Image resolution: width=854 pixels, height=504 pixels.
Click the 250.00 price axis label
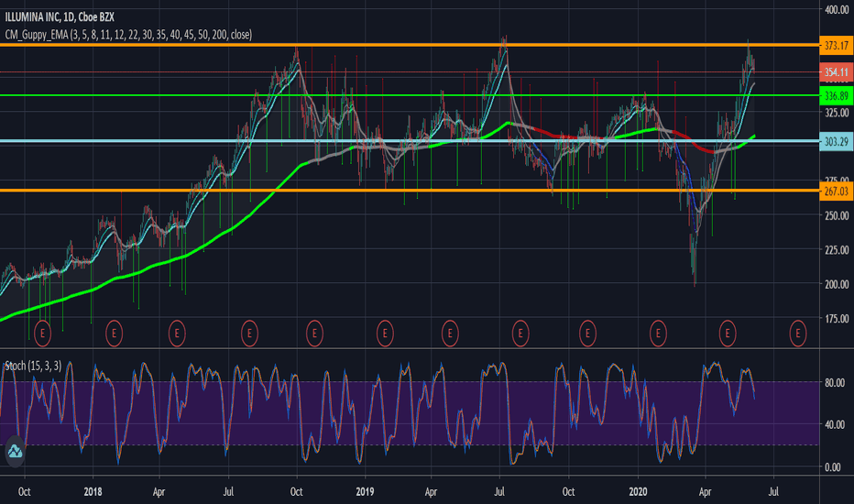[837, 215]
